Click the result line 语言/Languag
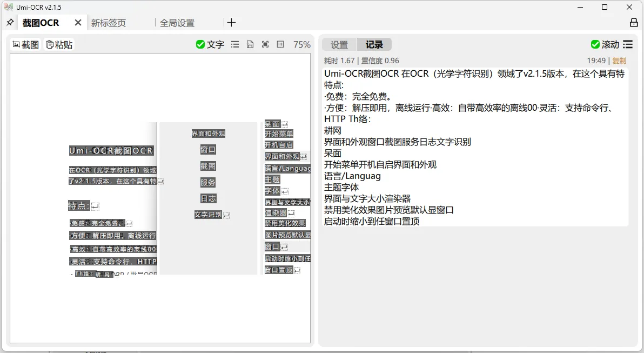 click(x=352, y=176)
